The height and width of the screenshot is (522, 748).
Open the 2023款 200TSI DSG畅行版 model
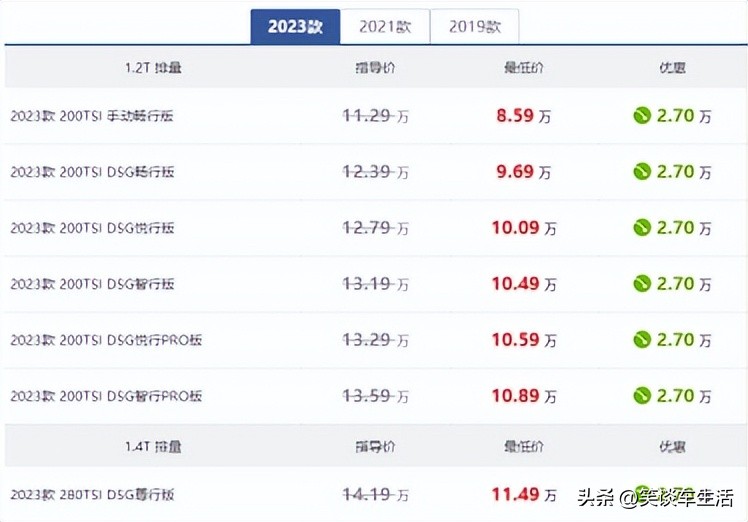pos(92,172)
